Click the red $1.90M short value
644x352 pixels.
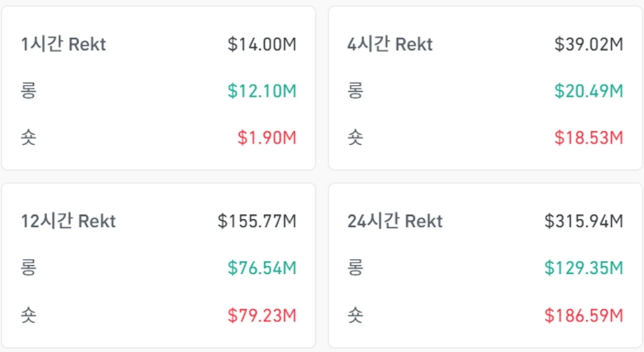tap(266, 138)
